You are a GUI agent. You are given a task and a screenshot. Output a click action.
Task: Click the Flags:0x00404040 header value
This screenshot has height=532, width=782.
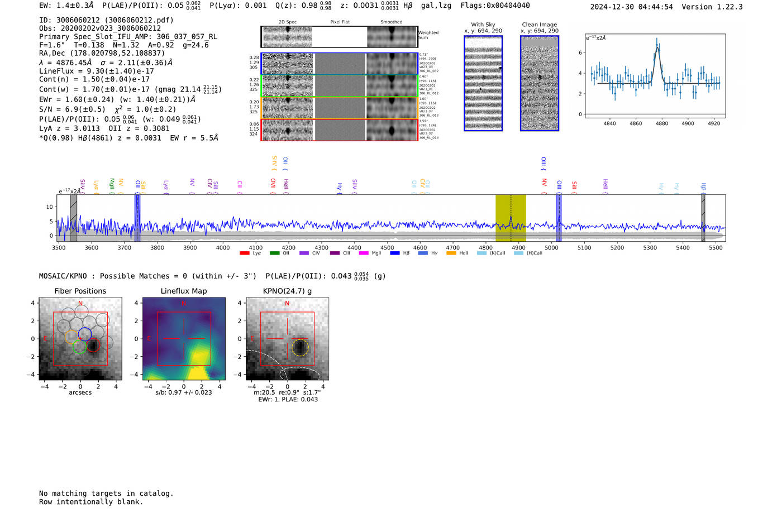point(495,6)
